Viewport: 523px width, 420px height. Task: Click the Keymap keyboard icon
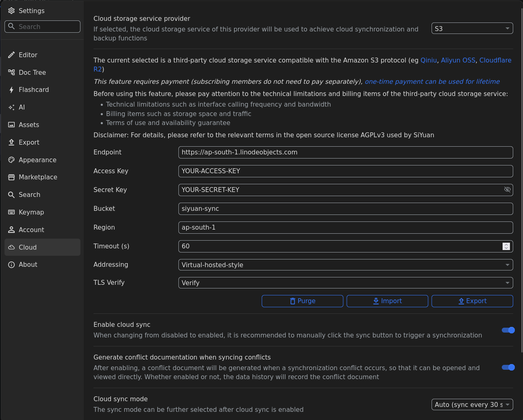(11, 212)
